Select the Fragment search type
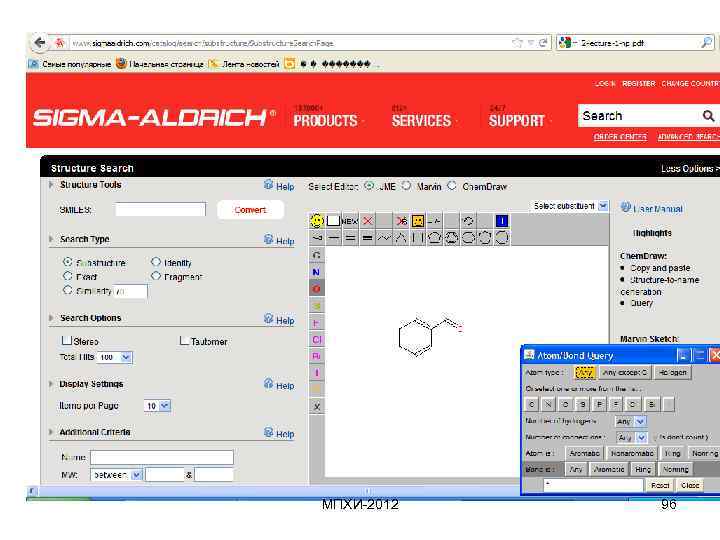The height and width of the screenshot is (540, 720). 156,276
